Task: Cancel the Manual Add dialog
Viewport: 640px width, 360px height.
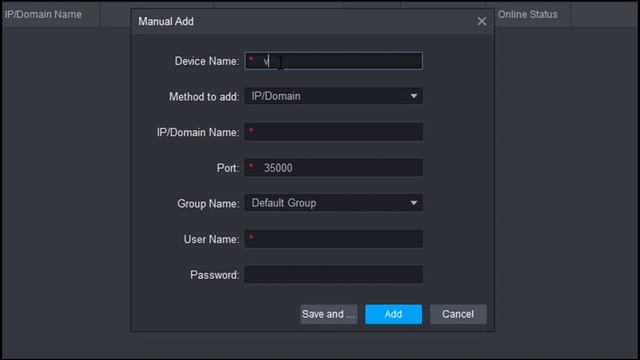Action: coord(458,314)
